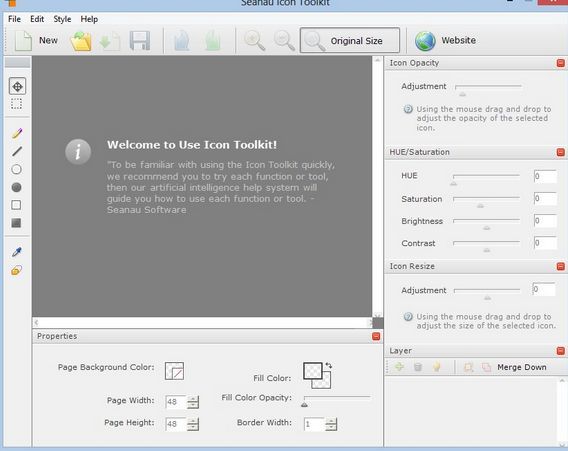
Task: Select the Pencil tool
Action: coord(17,133)
